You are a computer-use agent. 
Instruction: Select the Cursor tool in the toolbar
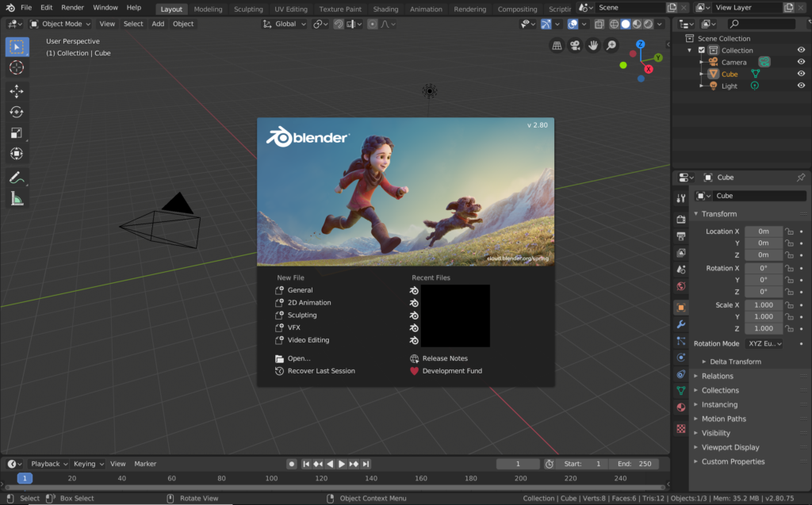point(17,67)
